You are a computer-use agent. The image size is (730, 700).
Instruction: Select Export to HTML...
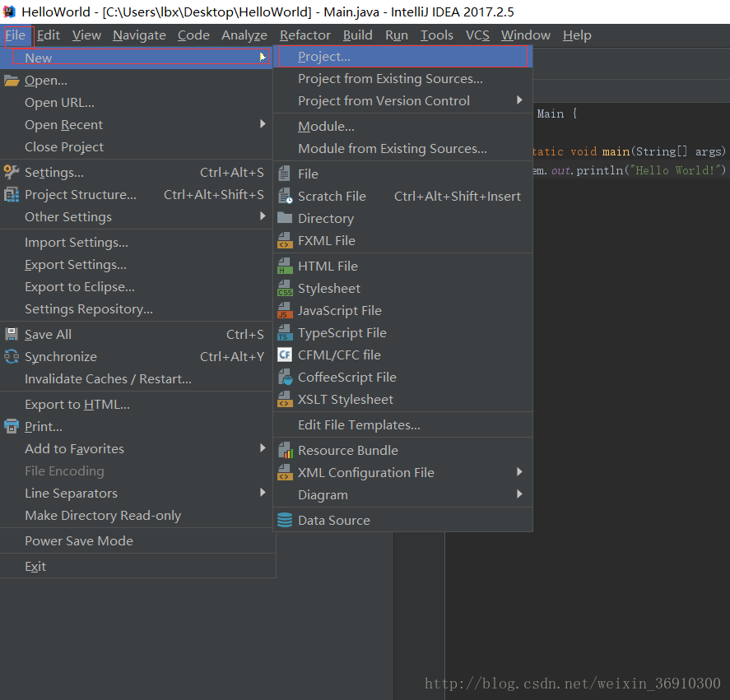click(136, 405)
